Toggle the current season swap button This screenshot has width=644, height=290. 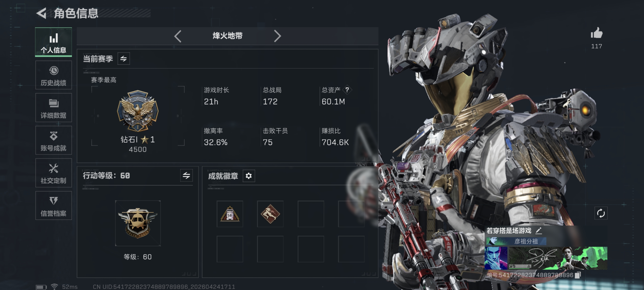tap(123, 59)
